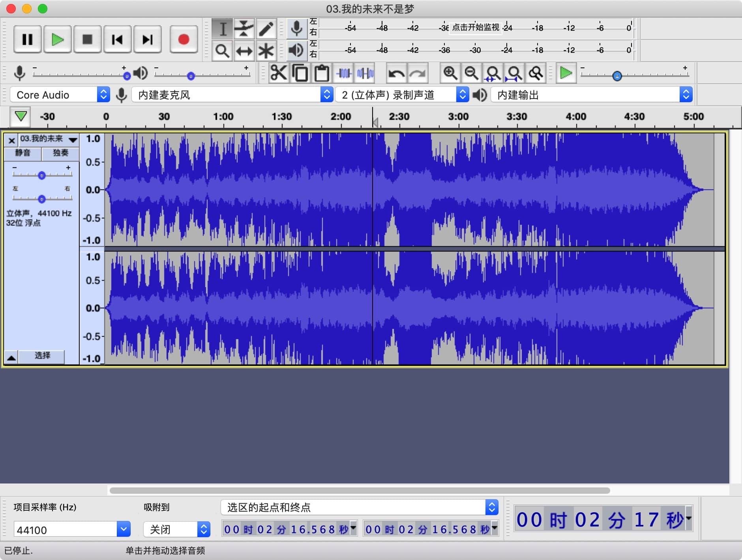Open the selection start time format menu
This screenshot has height=560, width=742.
[x=353, y=527]
